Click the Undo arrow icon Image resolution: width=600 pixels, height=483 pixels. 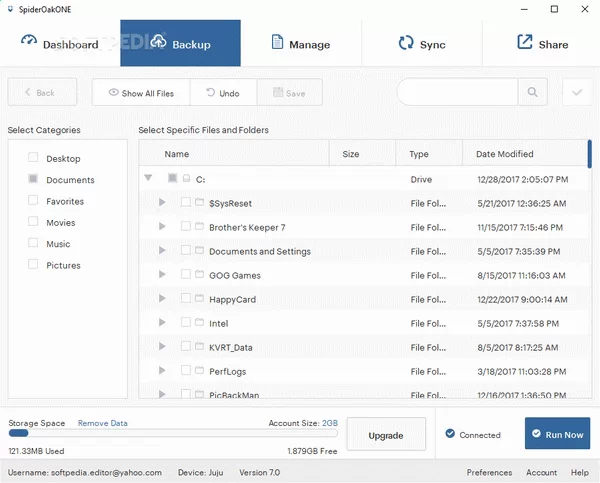tap(210, 93)
